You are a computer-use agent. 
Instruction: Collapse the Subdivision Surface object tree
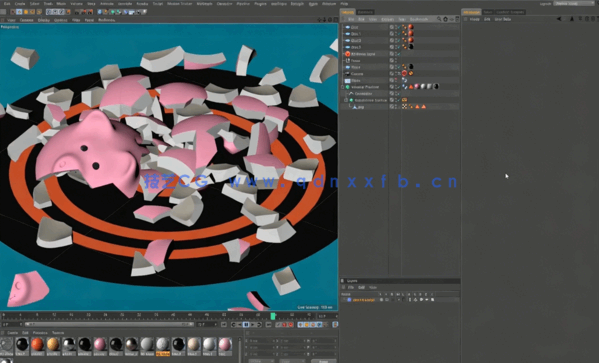(346, 100)
